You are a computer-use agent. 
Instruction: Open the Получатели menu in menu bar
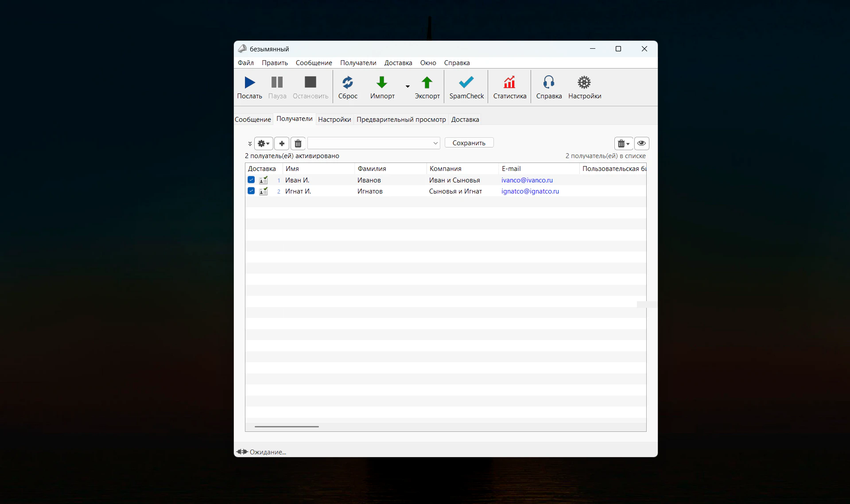358,63
